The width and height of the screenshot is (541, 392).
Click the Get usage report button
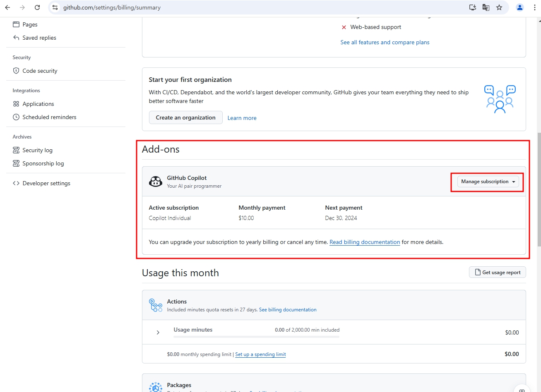click(x=498, y=272)
